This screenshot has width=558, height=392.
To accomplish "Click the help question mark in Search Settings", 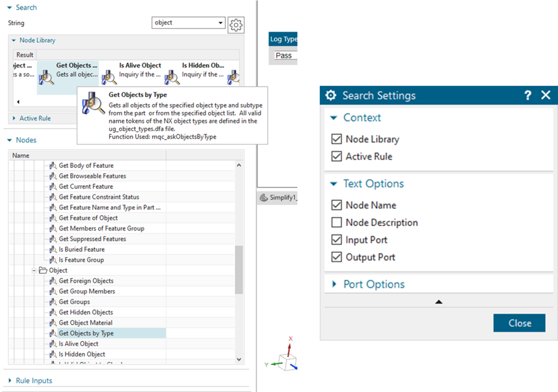I will [x=527, y=95].
